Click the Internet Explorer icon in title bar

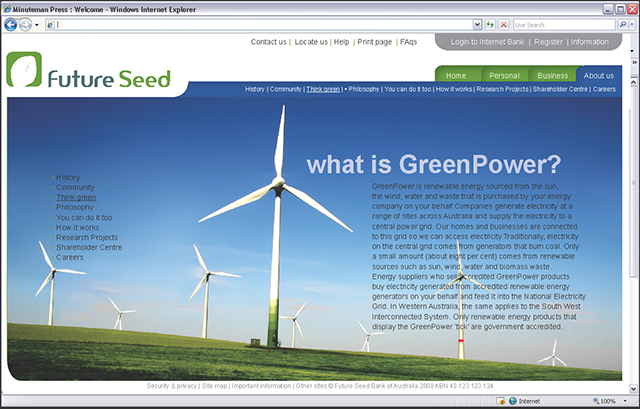7,9
